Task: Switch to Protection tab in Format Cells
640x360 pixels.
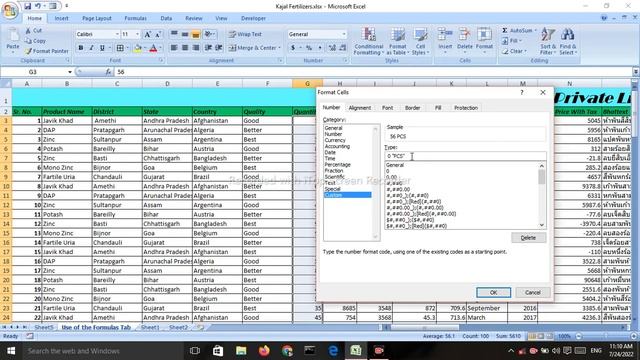Action: click(x=466, y=108)
